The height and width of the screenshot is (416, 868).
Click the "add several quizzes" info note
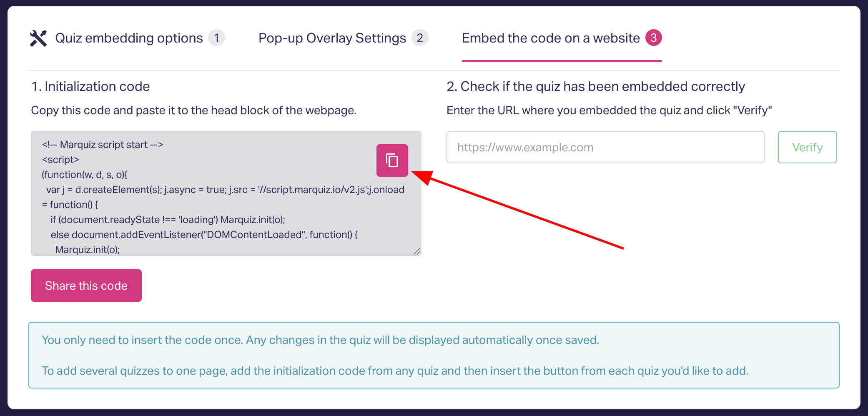(x=395, y=371)
